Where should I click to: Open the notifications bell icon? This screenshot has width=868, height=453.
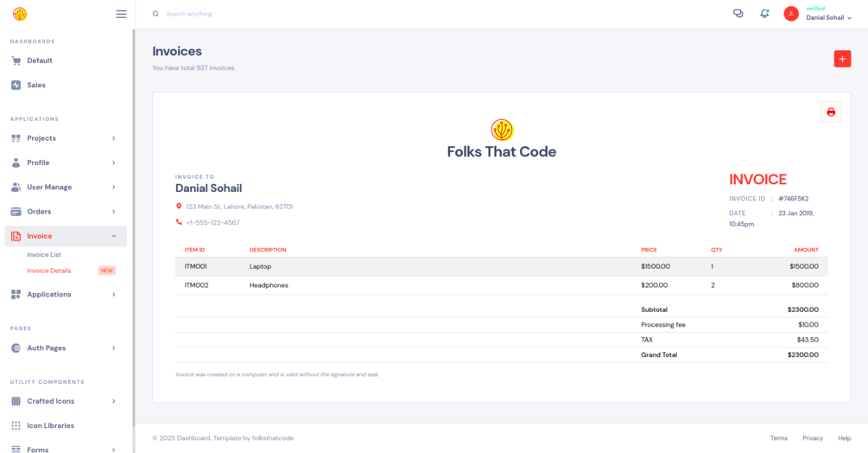(x=764, y=14)
